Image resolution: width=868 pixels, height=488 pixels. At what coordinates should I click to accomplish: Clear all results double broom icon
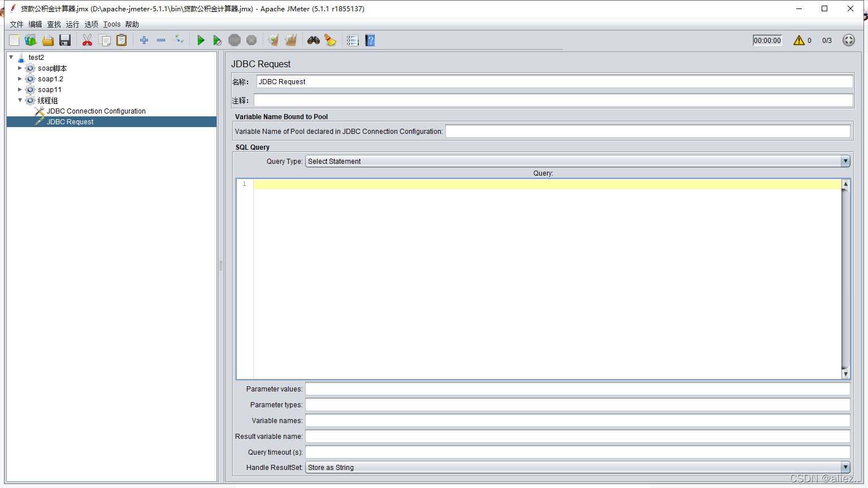click(291, 40)
